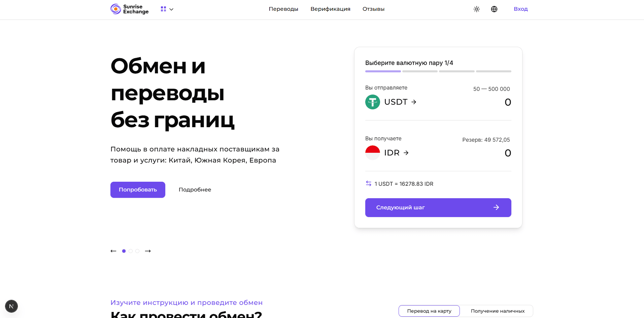Open the services grid menu icon
Viewport: 644px width, 318px height.
163,9
